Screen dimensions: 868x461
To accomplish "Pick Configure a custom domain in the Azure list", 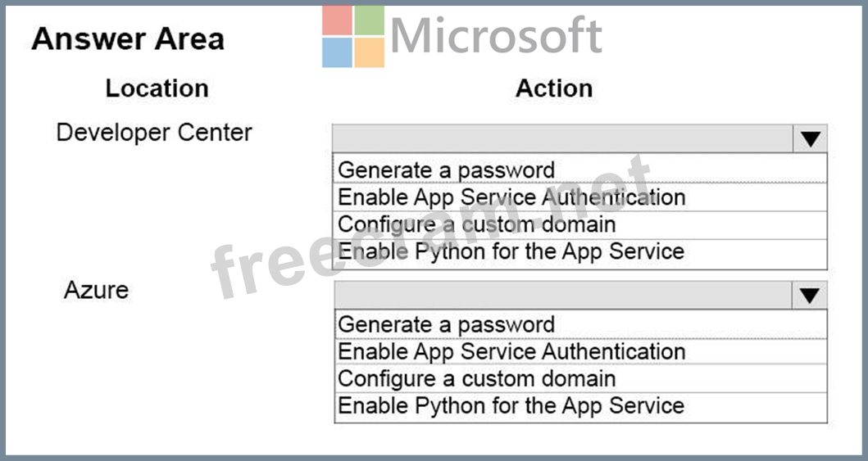I will coord(476,379).
